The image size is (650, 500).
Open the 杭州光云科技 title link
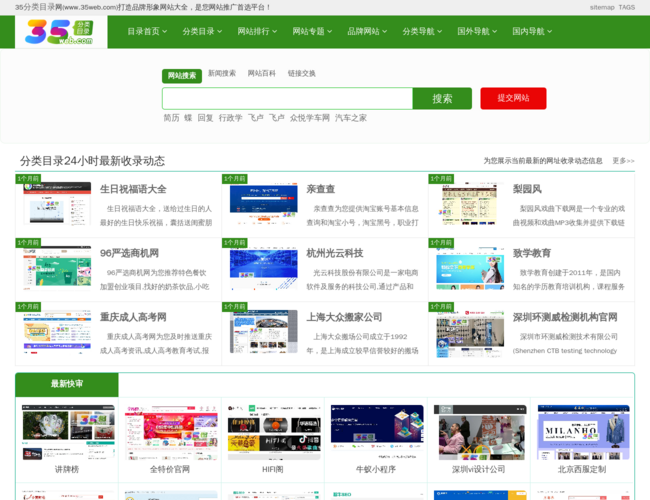coord(335,253)
